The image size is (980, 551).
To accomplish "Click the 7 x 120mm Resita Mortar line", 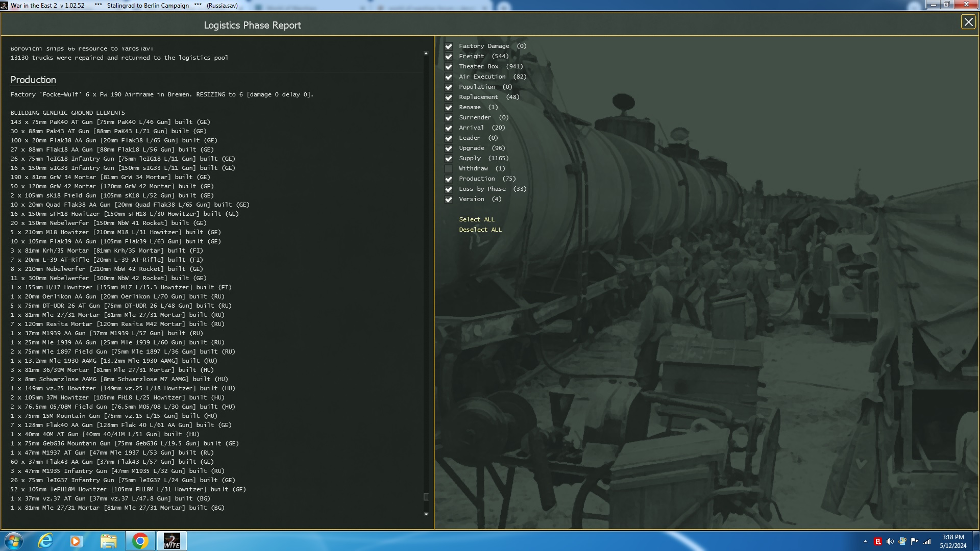I will (117, 324).
